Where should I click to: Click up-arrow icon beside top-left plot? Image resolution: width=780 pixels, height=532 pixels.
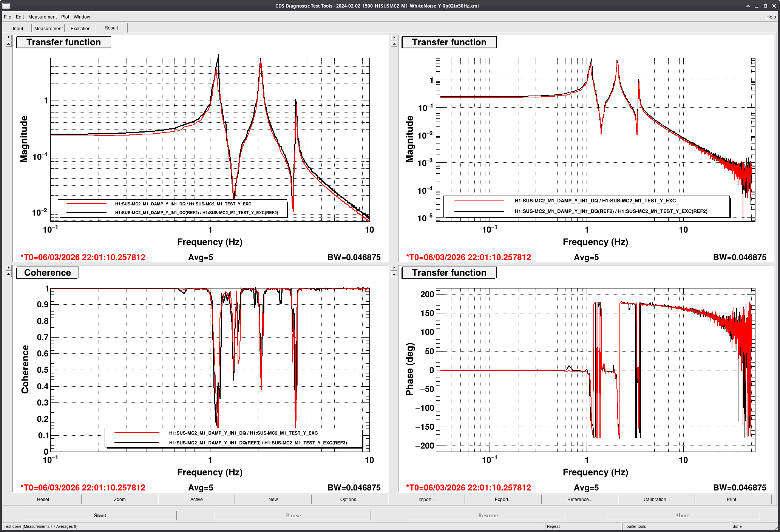tap(8, 44)
